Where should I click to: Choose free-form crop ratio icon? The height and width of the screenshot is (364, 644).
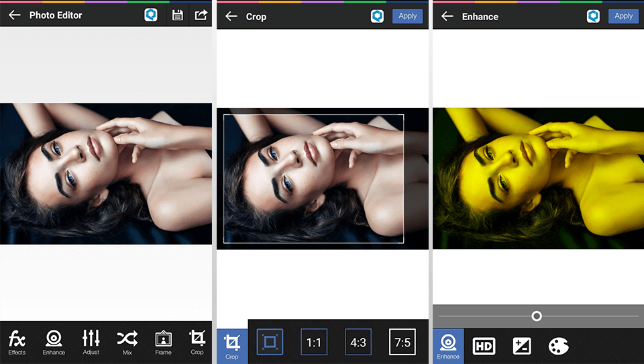point(270,342)
